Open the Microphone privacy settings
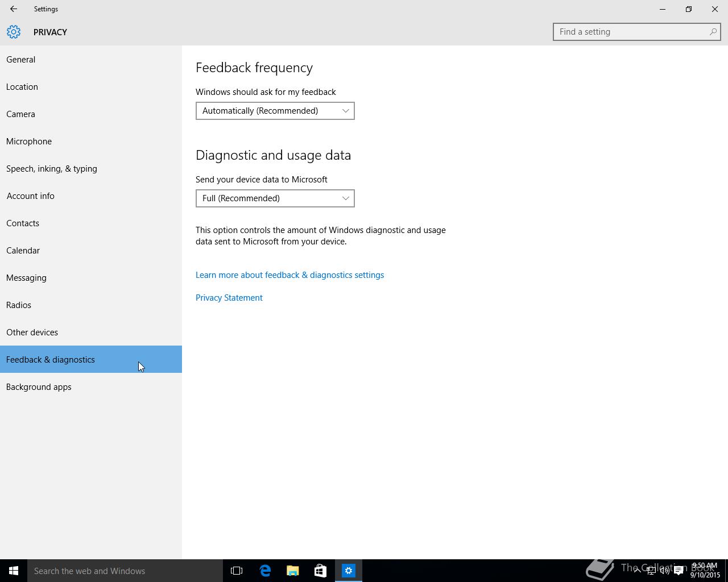The width and height of the screenshot is (728, 582). click(x=91, y=141)
